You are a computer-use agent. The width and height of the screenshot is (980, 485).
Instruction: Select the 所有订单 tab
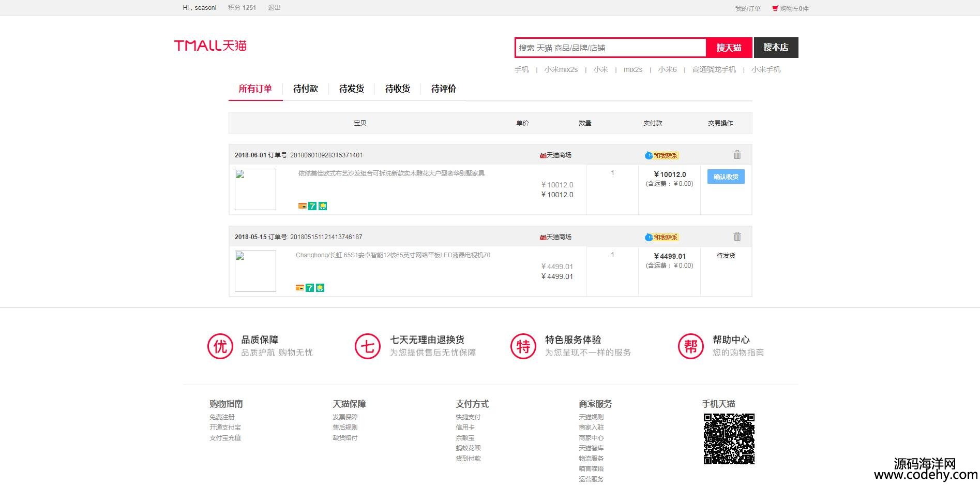(x=255, y=89)
